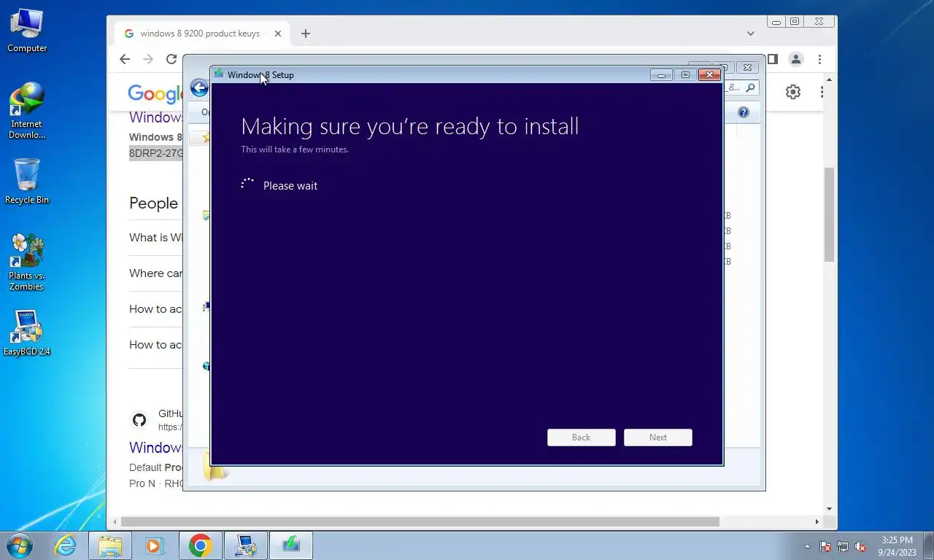Launch Internet Explorer from the taskbar
This screenshot has width=934, height=560.
coord(66,545)
